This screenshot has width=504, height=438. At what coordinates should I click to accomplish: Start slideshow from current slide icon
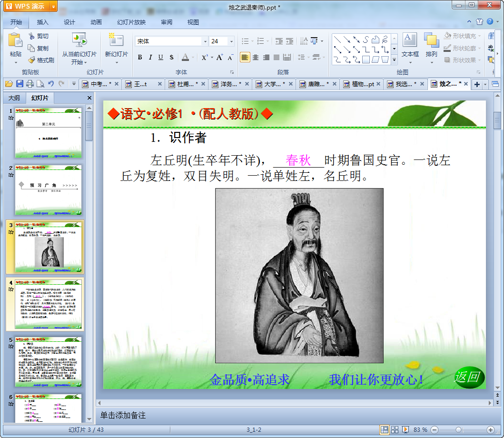coord(79,40)
